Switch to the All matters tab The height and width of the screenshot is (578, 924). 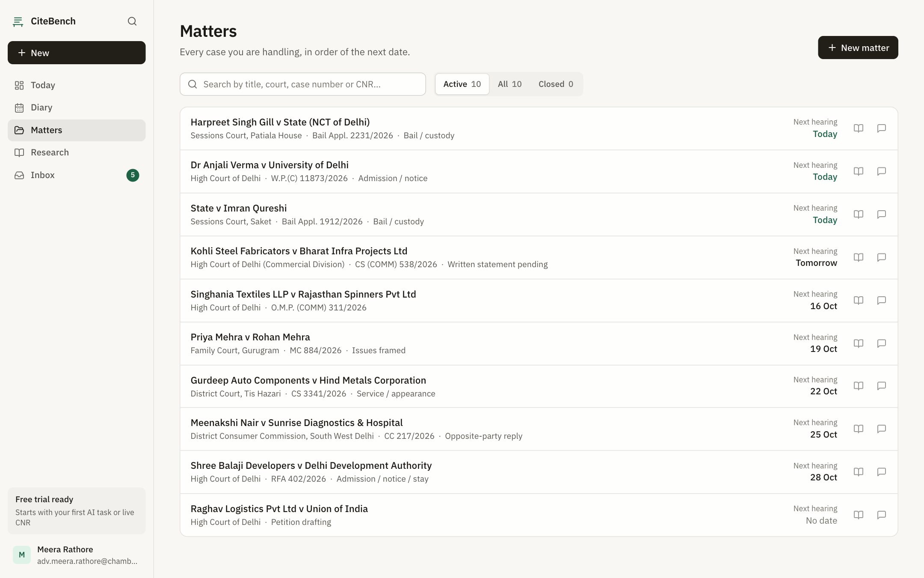point(509,84)
